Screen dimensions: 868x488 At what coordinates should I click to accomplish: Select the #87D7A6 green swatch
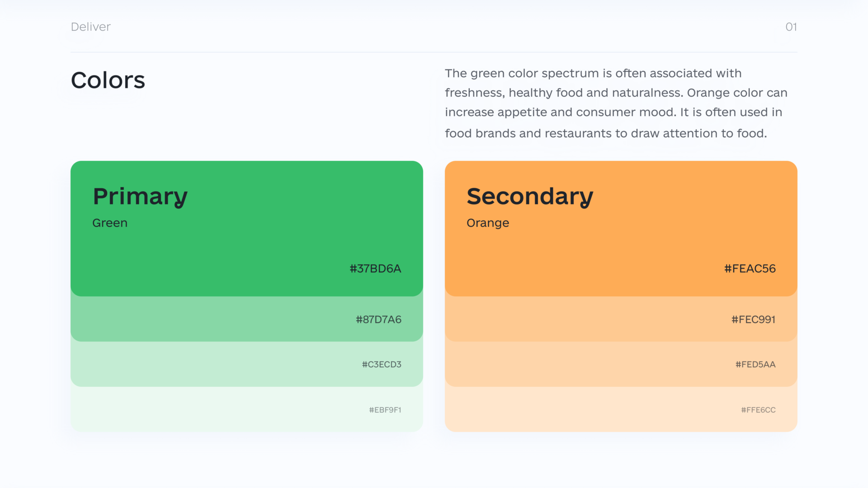click(x=247, y=319)
